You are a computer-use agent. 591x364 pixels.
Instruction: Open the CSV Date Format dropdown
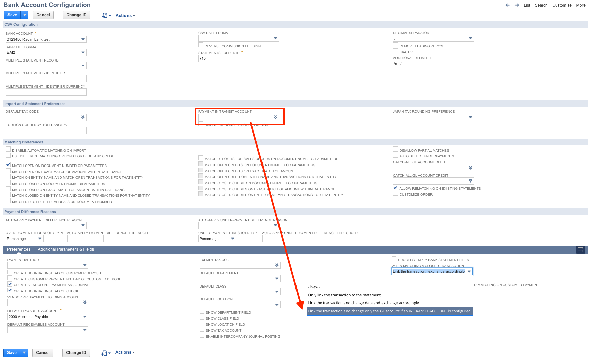[275, 38]
